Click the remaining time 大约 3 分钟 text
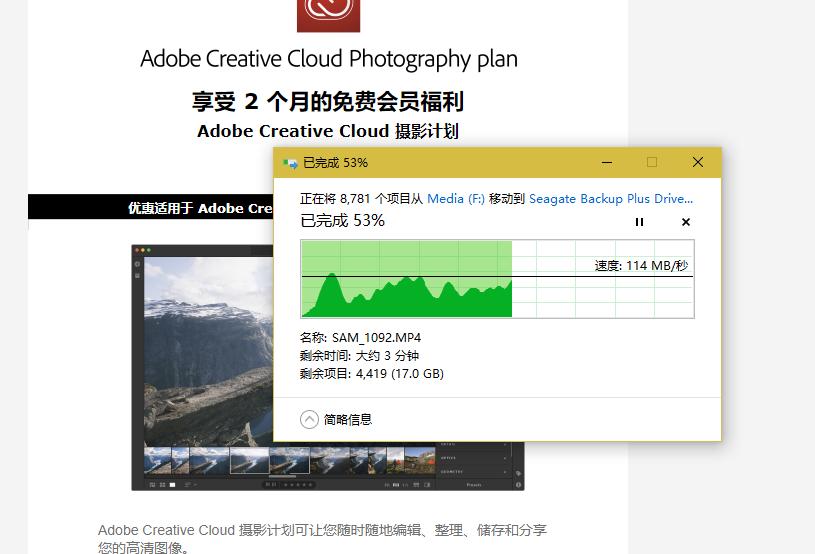 pos(387,356)
